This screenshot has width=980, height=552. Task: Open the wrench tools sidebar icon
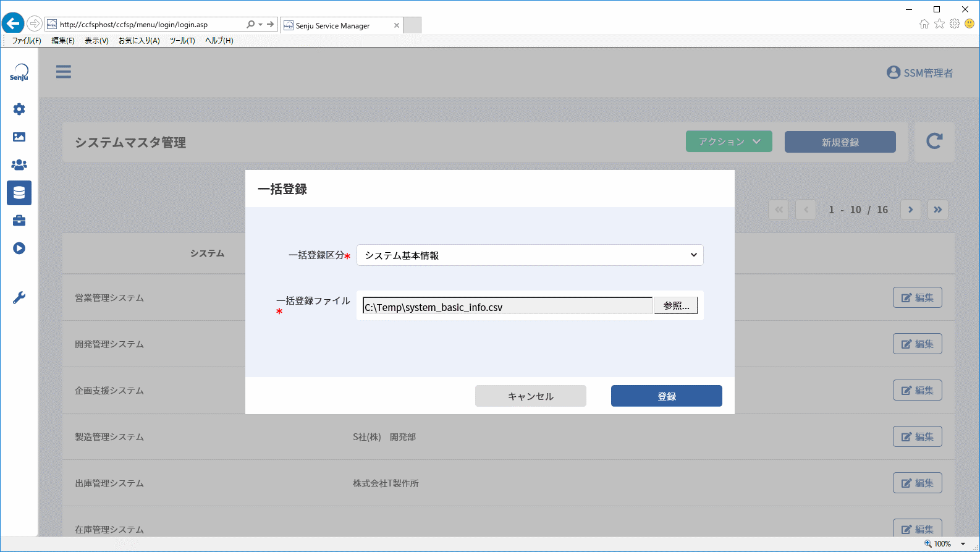pyautogui.click(x=19, y=298)
